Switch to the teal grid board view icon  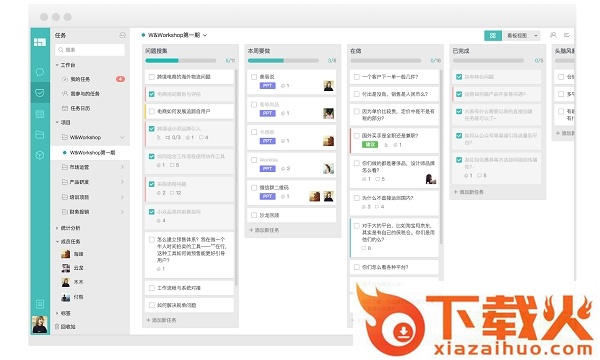tap(493, 36)
